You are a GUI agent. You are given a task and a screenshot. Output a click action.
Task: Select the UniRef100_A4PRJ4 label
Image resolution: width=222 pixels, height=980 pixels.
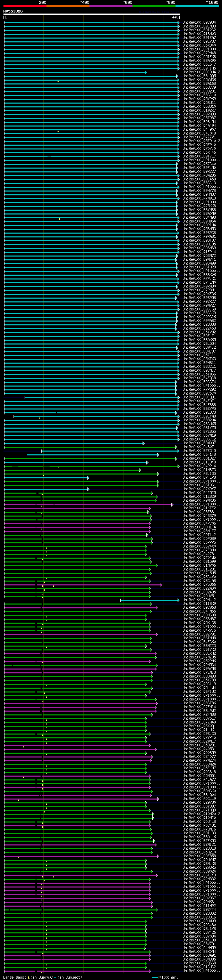[x=199, y=466]
